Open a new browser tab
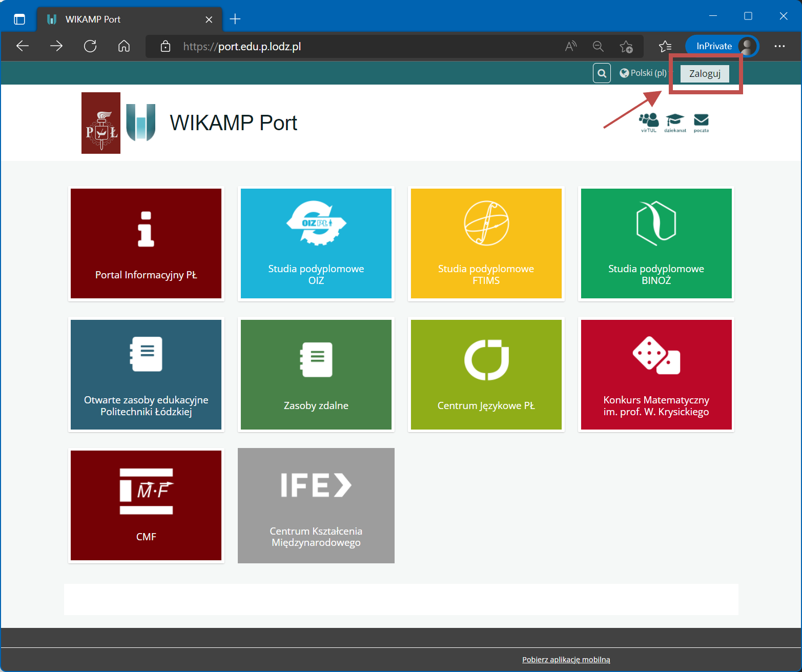Viewport: 802px width, 672px height. pos(235,19)
